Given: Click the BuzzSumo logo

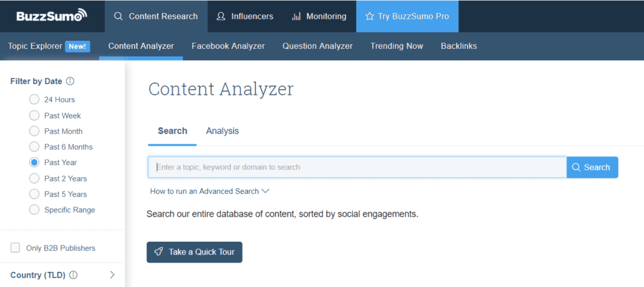Looking at the screenshot, I should (x=52, y=16).
